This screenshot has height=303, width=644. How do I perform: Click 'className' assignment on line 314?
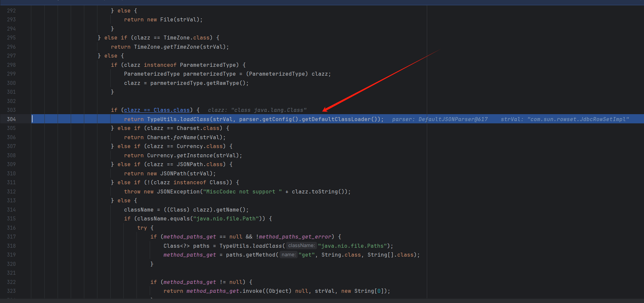pyautogui.click(x=139, y=210)
